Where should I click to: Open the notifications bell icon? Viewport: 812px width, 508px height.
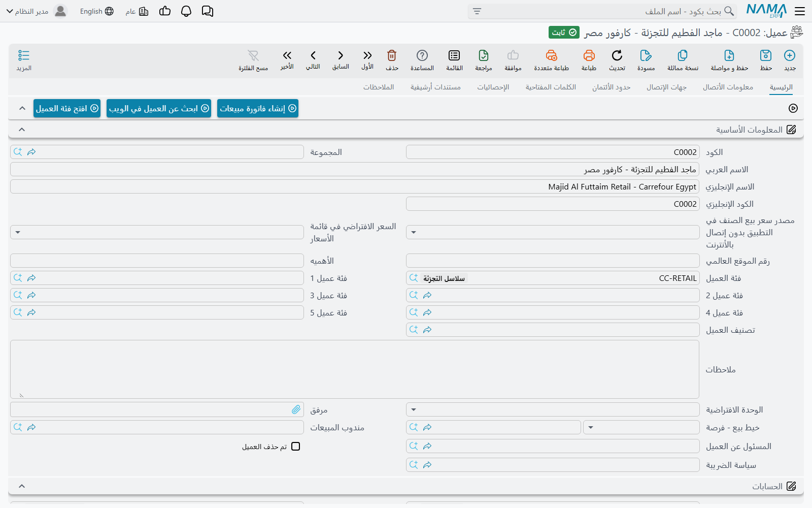tap(186, 11)
